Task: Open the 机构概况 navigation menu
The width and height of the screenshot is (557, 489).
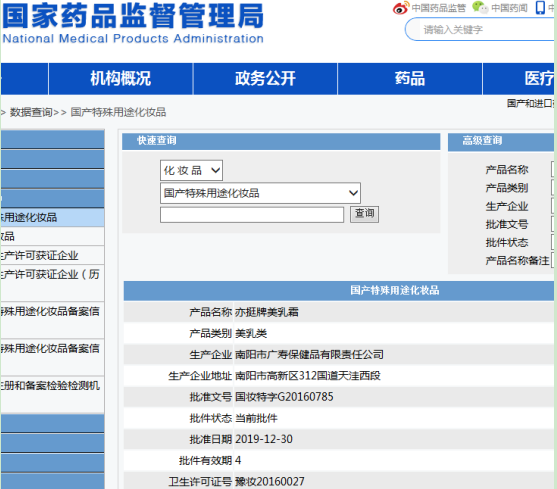Action: point(121,79)
